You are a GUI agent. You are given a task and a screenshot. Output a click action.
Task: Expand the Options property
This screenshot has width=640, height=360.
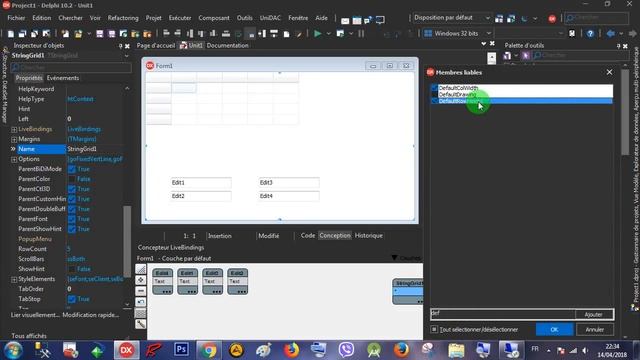(x=14, y=159)
